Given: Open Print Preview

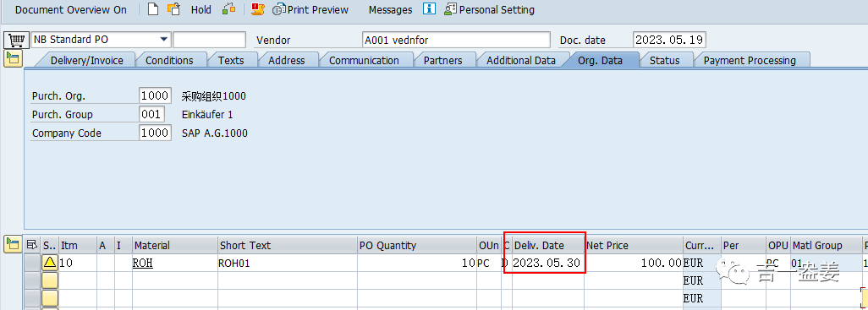Looking at the screenshot, I should click(x=310, y=10).
